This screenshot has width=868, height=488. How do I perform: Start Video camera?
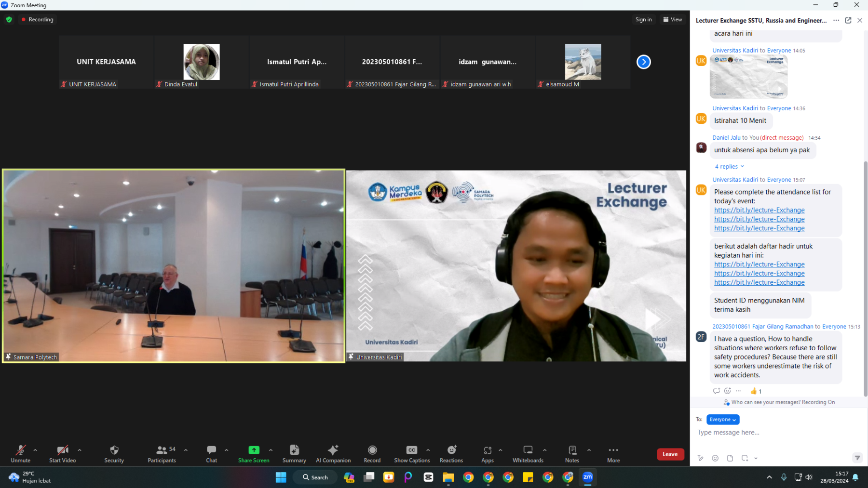pos(63,454)
